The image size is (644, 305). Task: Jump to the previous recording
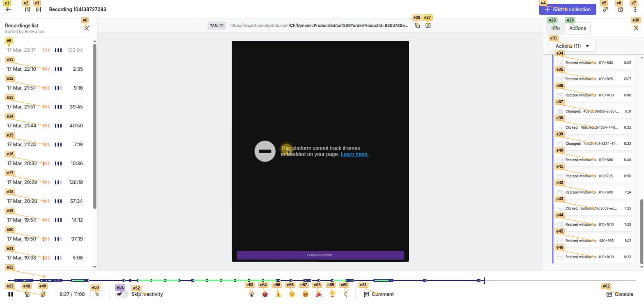[x=28, y=9]
